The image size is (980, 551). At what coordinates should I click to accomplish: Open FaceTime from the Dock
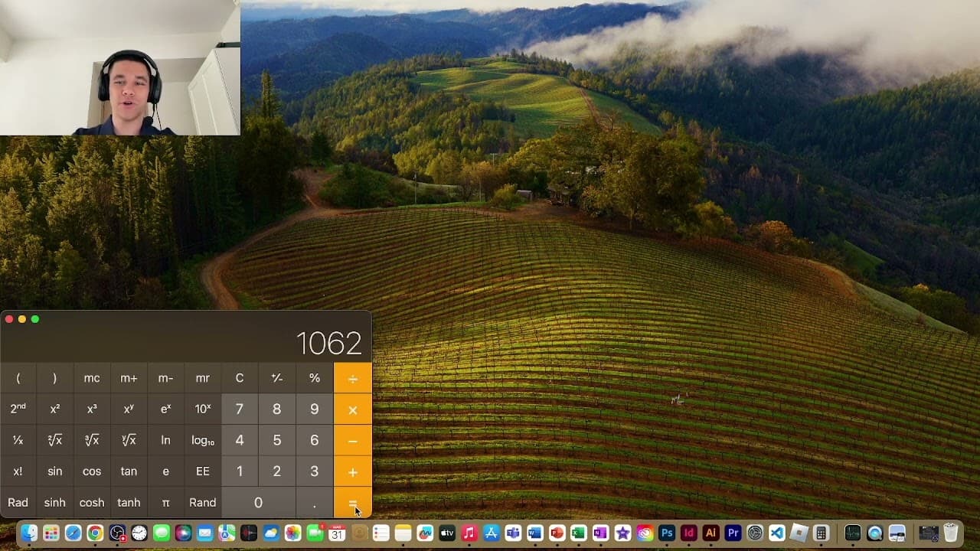point(315,533)
